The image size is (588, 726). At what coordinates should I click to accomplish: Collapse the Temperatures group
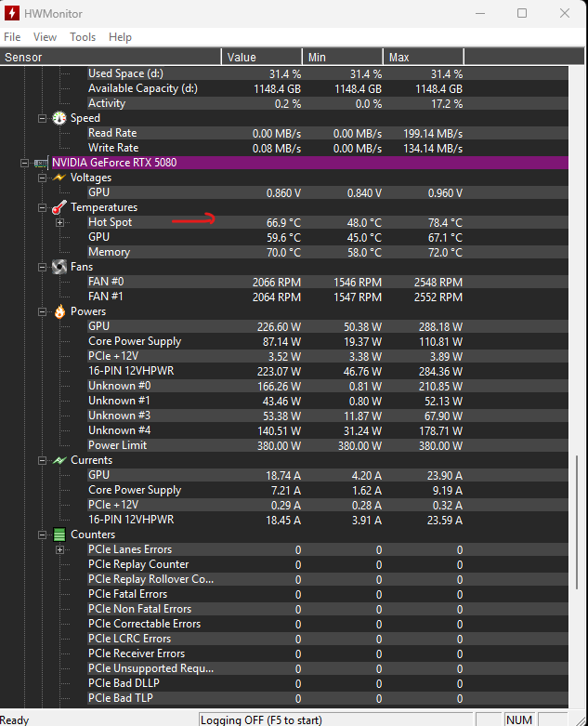42,208
